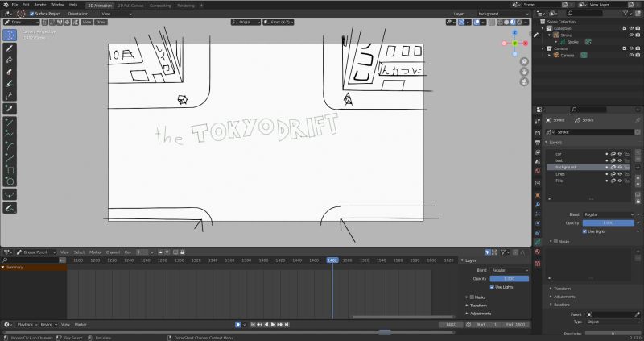Jump to the start frame
This screenshot has width=644, height=341.
(x=253, y=325)
